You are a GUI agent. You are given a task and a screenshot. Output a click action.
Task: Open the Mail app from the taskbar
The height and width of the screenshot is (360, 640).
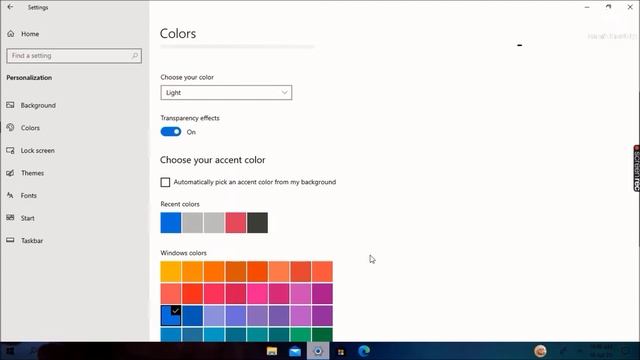[x=295, y=351]
